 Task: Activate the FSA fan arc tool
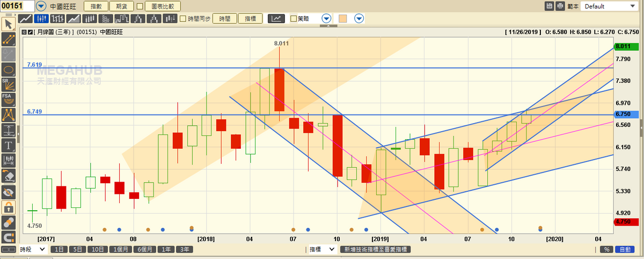pos(8,99)
